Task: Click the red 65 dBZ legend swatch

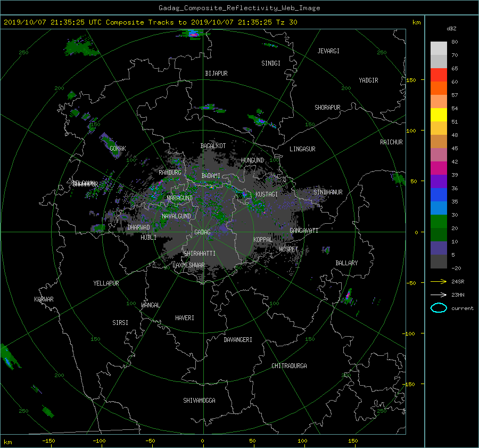Action: coord(439,75)
